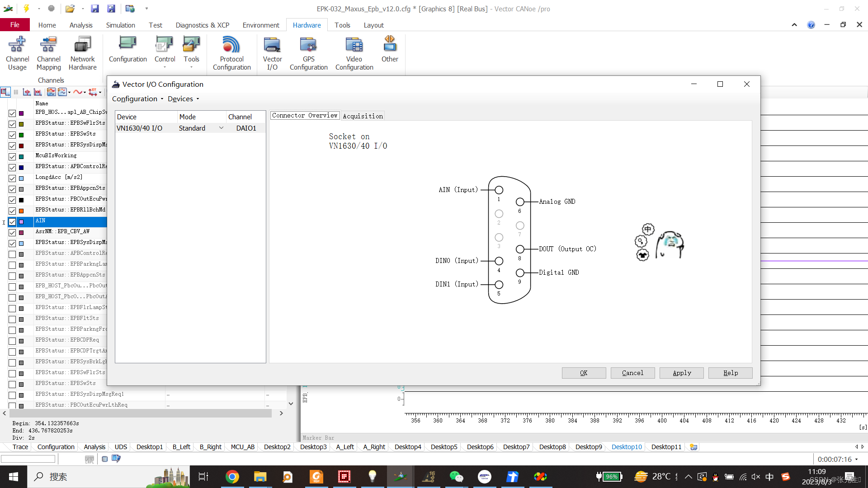Click the Apply button
The width and height of the screenshot is (868, 488).
(681, 373)
